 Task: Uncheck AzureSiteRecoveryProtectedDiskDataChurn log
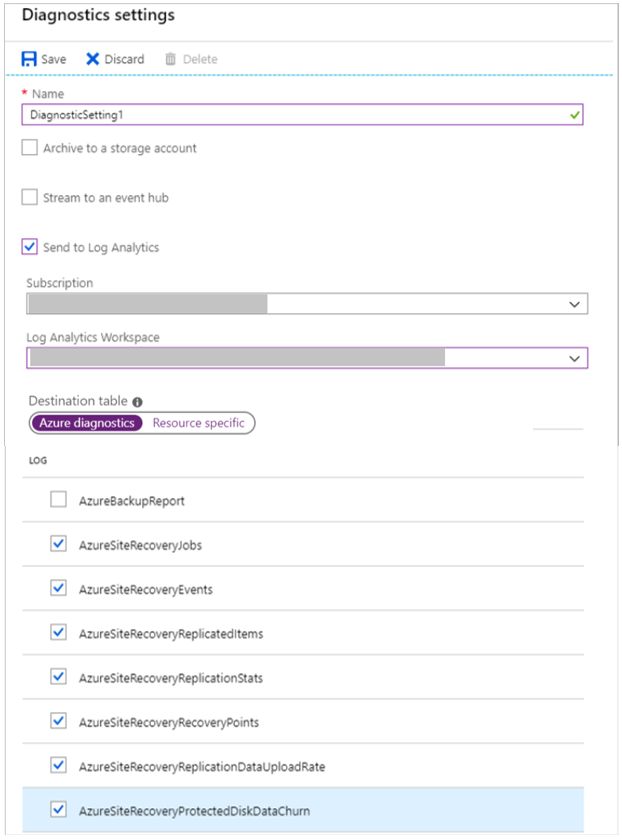click(x=58, y=809)
